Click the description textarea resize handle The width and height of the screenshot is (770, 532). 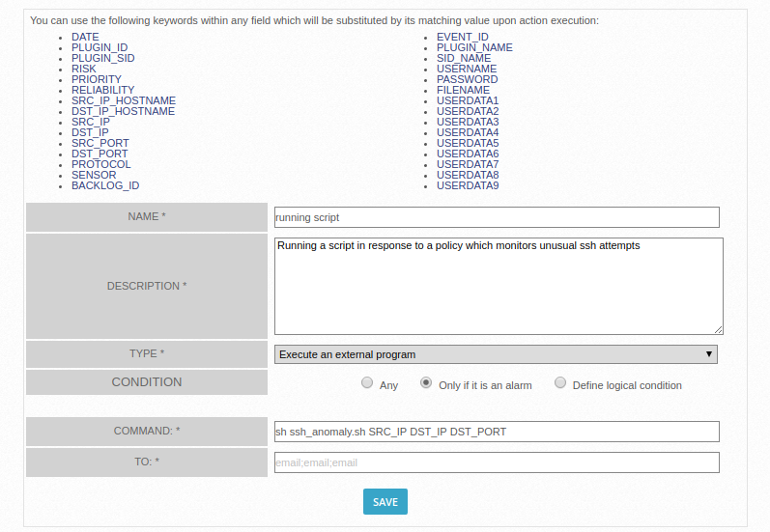[x=719, y=330]
